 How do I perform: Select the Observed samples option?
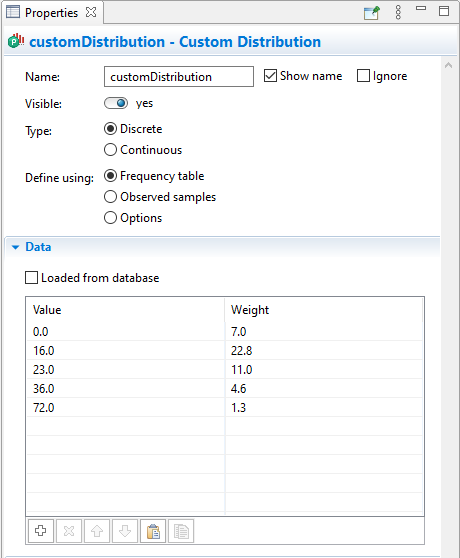tap(110, 196)
